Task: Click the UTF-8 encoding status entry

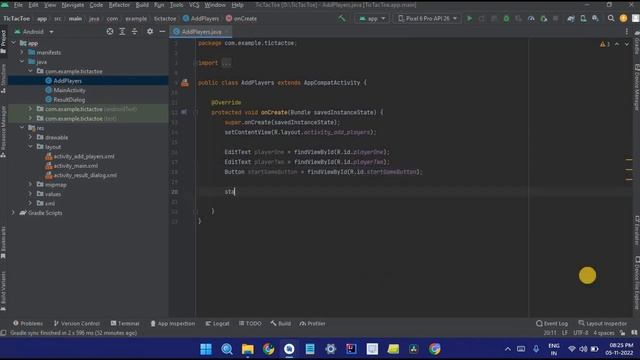Action: pyautogui.click(x=580, y=333)
